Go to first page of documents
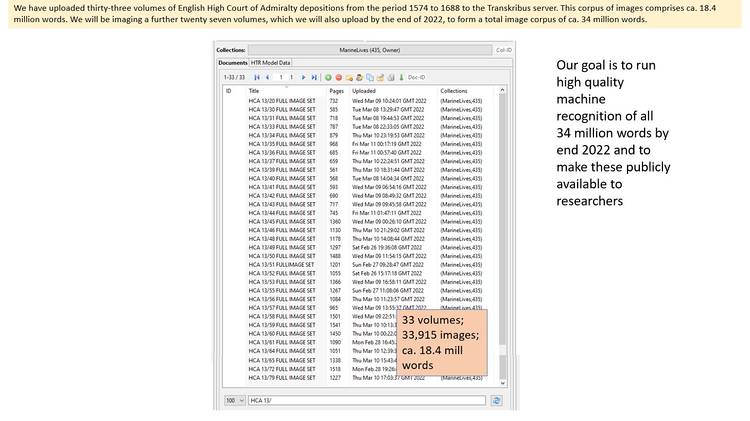750x421 pixels. [x=256, y=77]
